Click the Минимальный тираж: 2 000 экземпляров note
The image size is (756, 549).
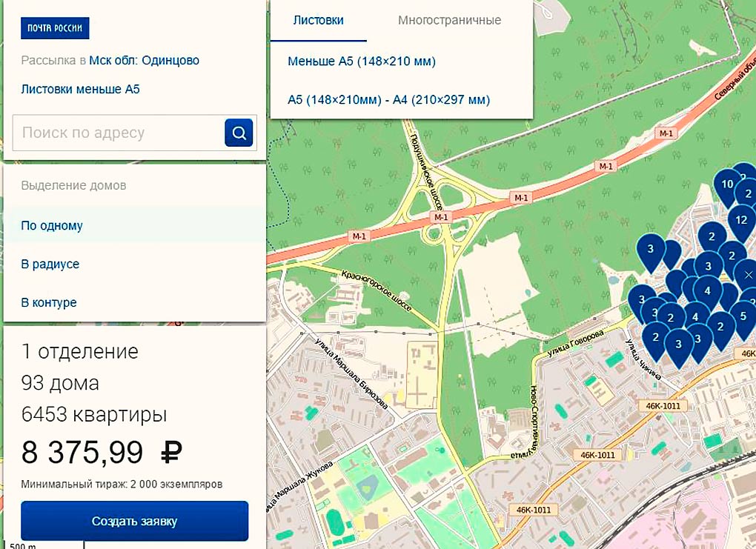pos(122,484)
